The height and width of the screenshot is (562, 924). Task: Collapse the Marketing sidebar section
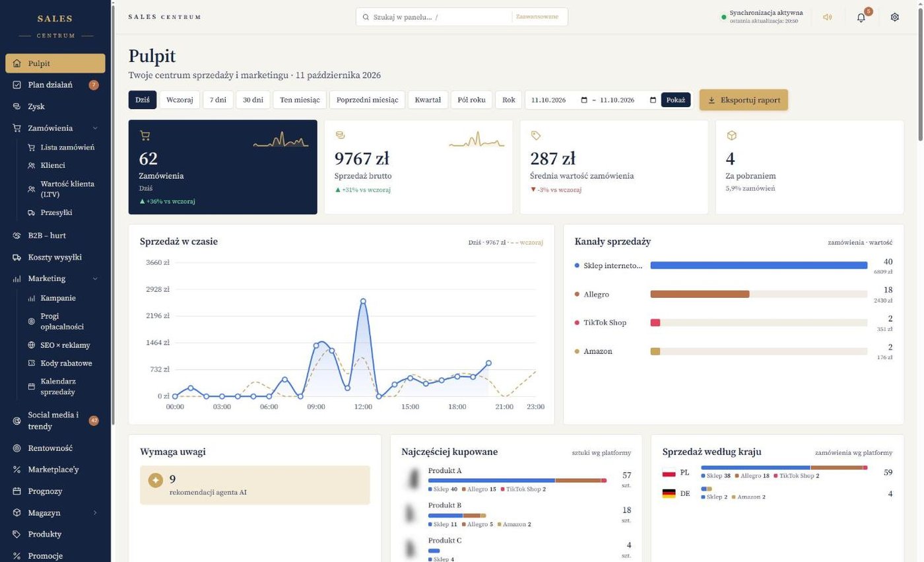pyautogui.click(x=95, y=279)
